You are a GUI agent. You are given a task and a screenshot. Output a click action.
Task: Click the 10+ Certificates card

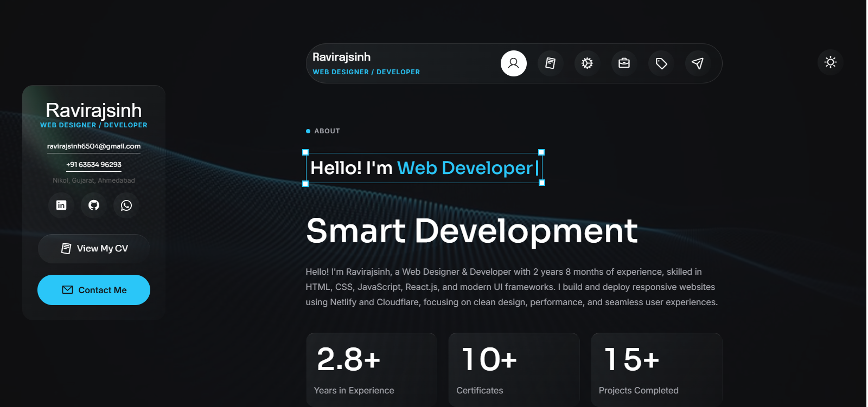(514, 369)
